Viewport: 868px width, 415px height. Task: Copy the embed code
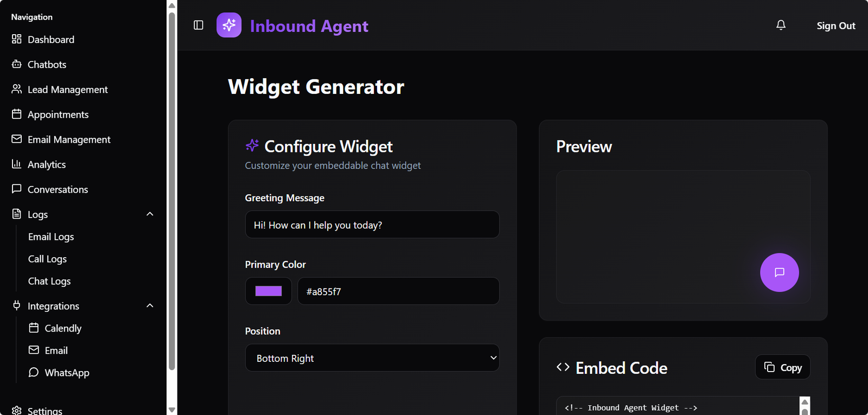tap(782, 367)
